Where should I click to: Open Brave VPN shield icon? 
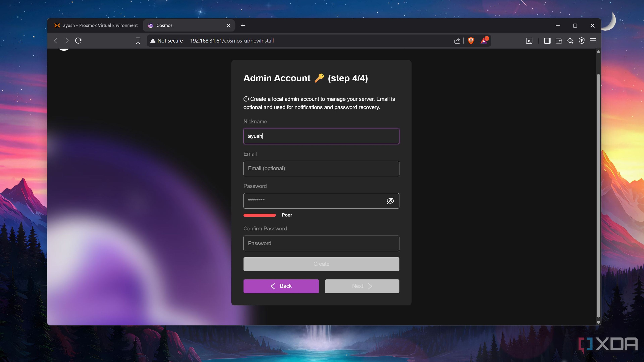(581, 41)
